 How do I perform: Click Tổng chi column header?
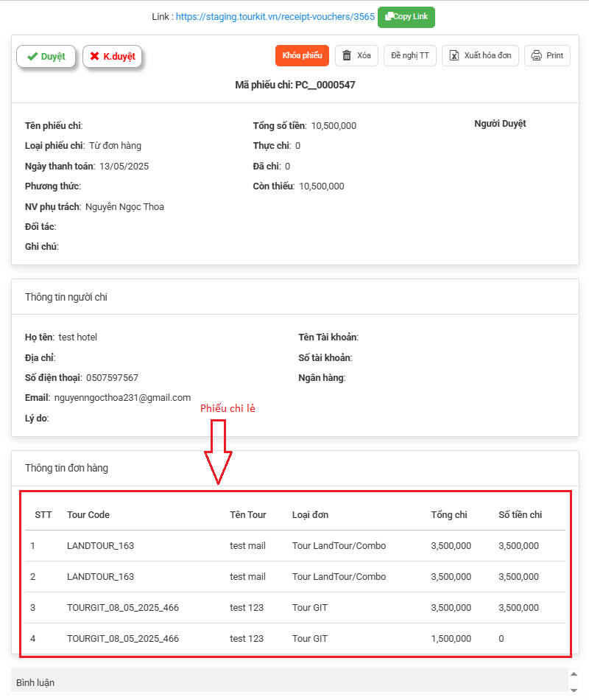(449, 515)
